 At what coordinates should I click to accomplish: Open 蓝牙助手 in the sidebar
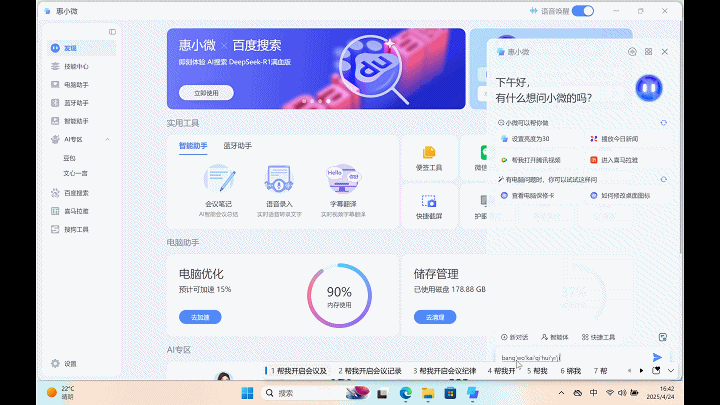(81, 103)
